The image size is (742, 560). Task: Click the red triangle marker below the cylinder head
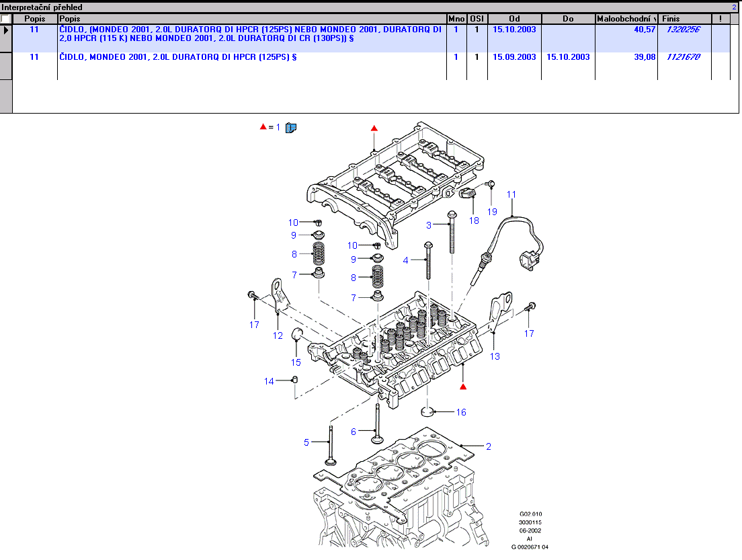pos(462,387)
